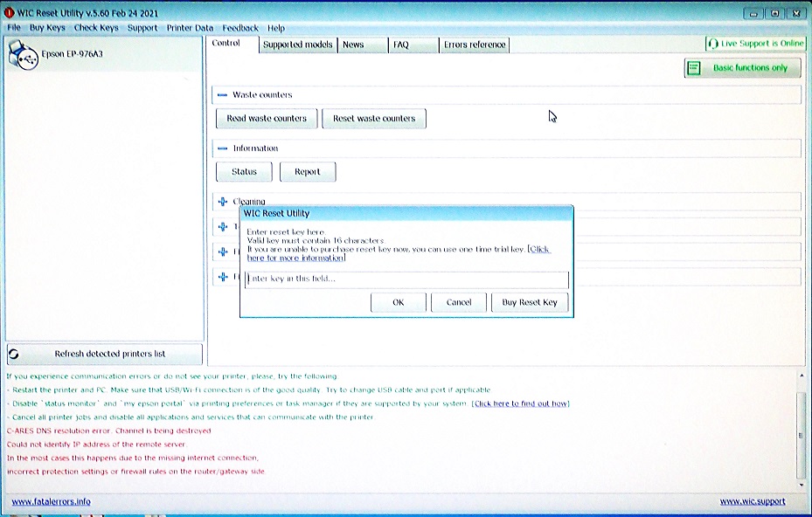Click Read waste counters button
812x517 pixels.
267,119
